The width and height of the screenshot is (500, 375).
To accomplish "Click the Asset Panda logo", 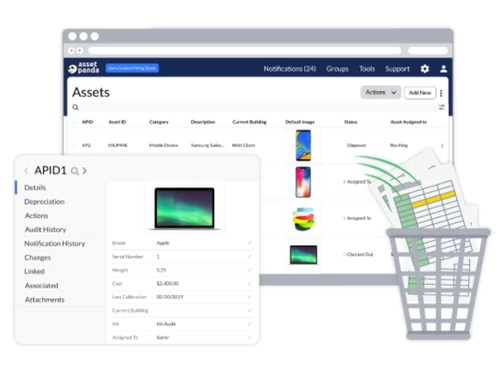I will [84, 68].
